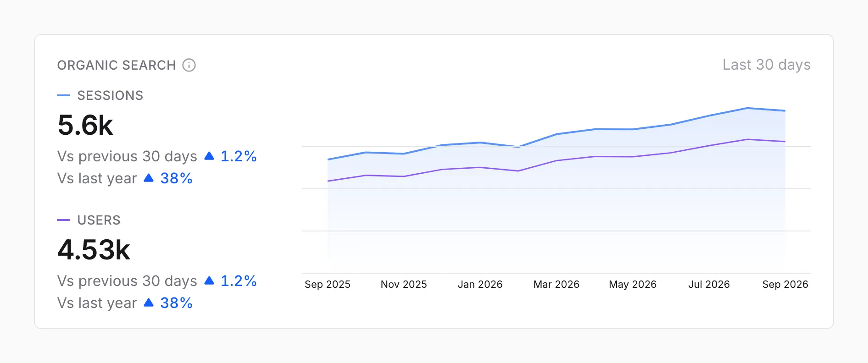This screenshot has width=868, height=363.
Task: Click the 4.53k users value
Action: 94,250
